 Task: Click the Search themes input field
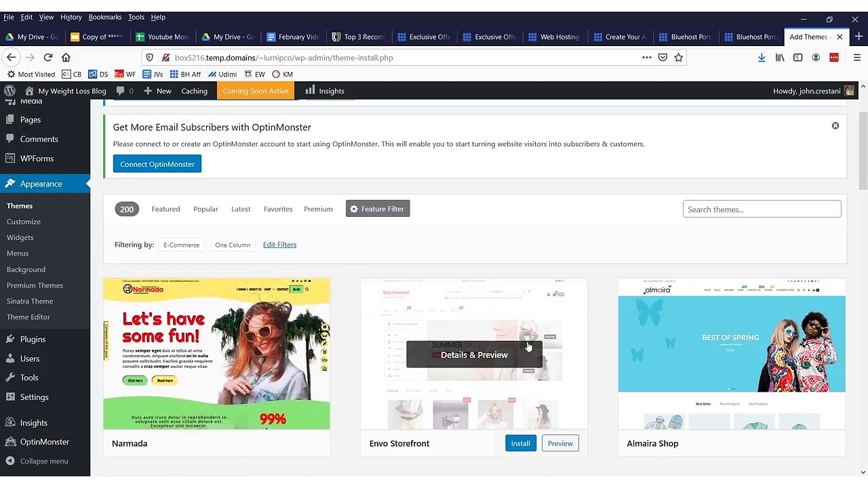(762, 209)
